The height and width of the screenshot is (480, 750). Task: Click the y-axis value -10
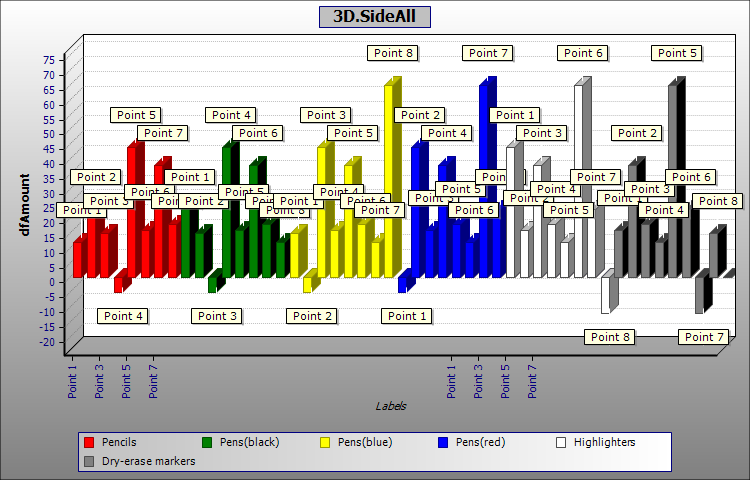[x=48, y=312]
